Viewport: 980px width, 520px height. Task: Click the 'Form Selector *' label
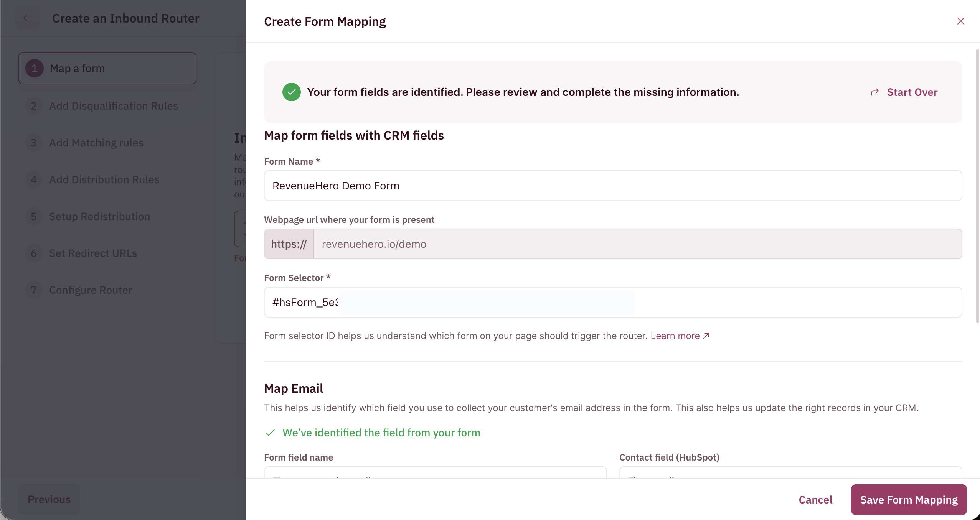coord(297,278)
